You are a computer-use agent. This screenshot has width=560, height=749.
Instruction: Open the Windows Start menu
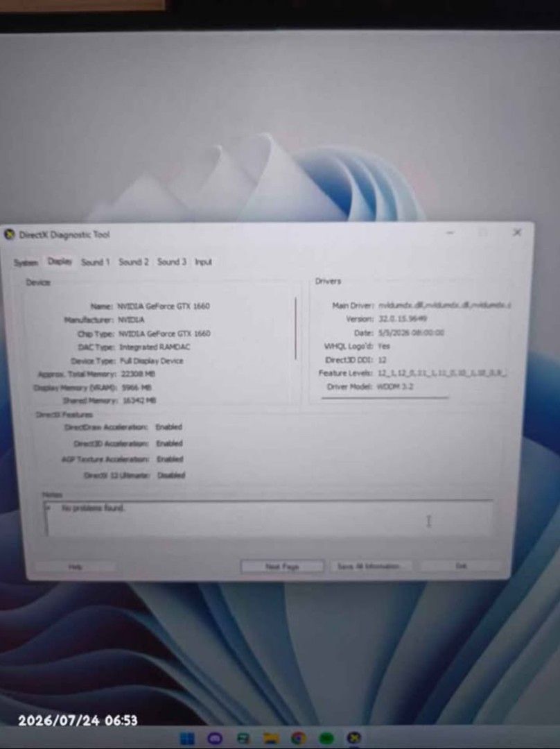point(186,738)
